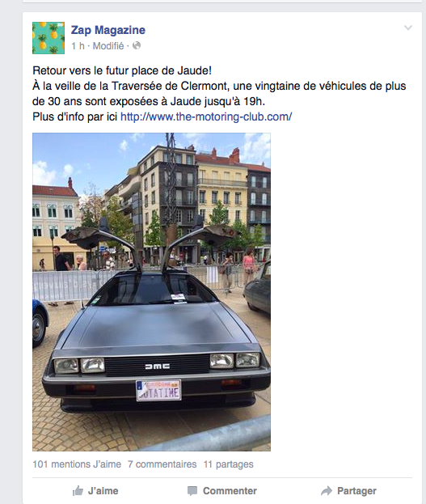Click the Zap Magazine pineapple avatar
Image resolution: width=426 pixels, height=504 pixels.
point(49,38)
